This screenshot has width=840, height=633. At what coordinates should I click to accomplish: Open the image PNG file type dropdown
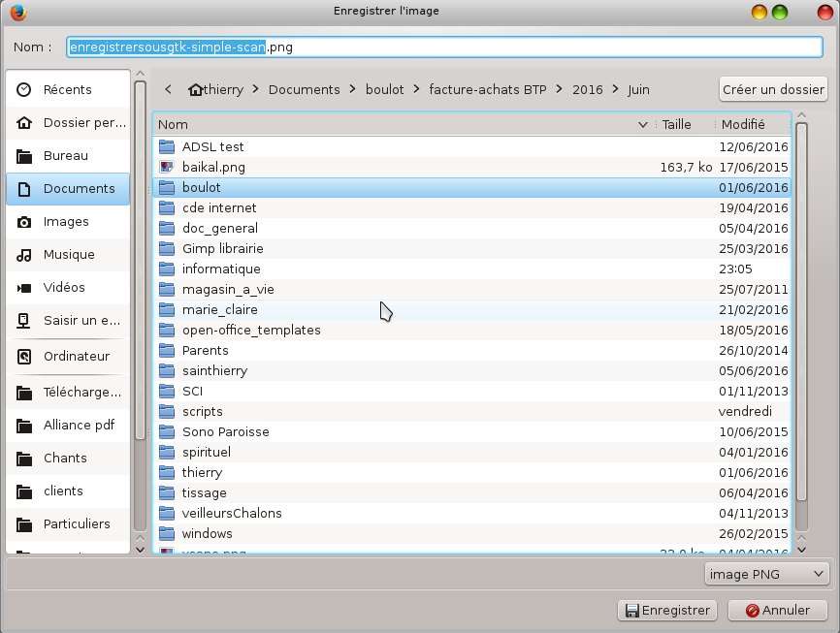point(766,574)
